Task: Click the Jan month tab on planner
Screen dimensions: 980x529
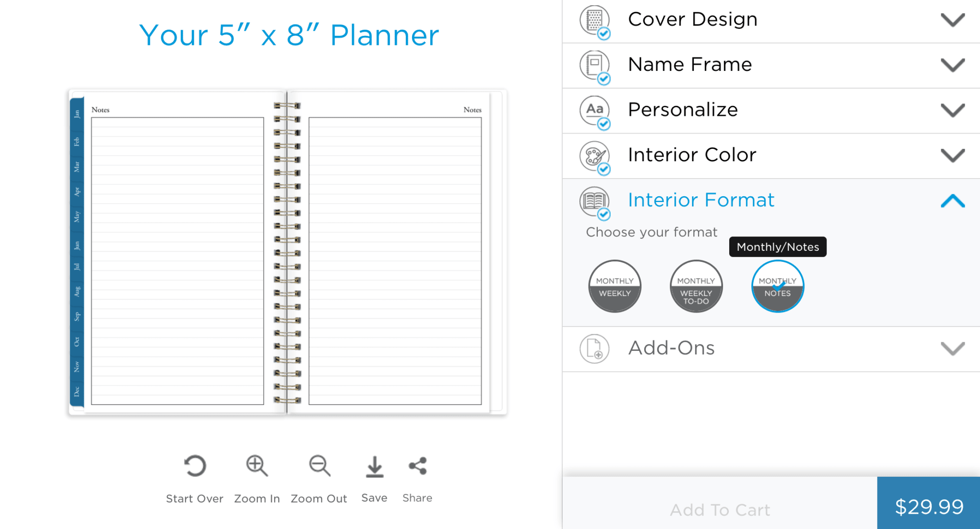Action: (77, 114)
